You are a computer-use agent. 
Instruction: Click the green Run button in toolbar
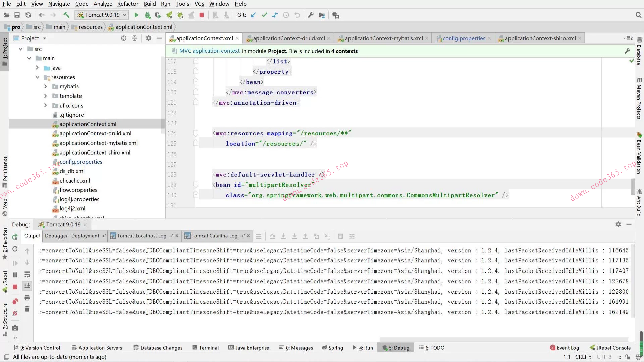(x=136, y=15)
